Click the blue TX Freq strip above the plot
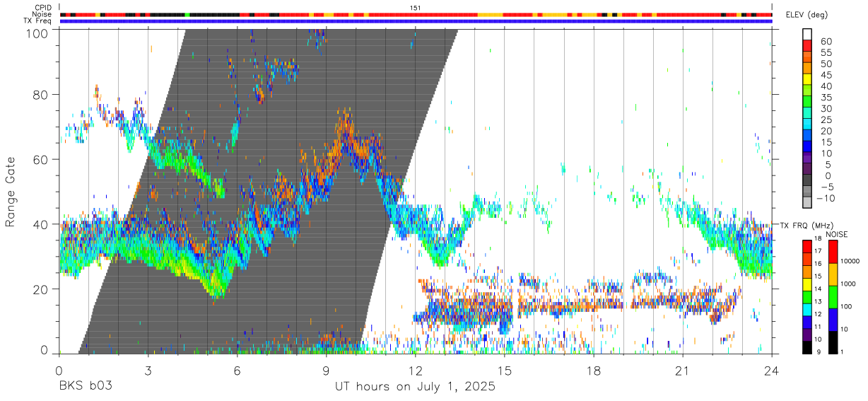Screen dimensions: 868x401 [416, 21]
